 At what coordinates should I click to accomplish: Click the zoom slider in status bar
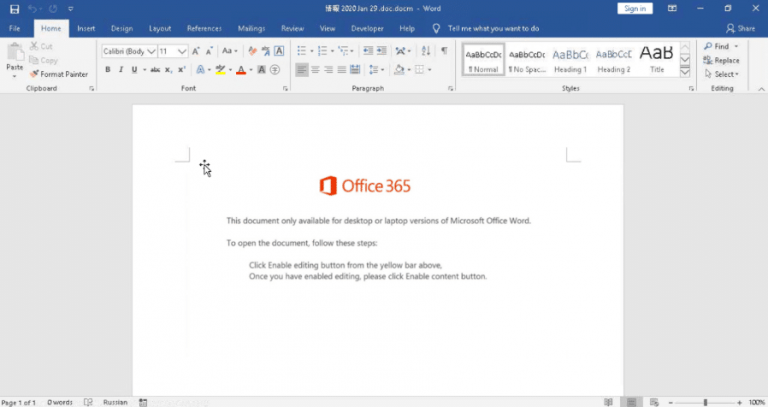(x=705, y=401)
